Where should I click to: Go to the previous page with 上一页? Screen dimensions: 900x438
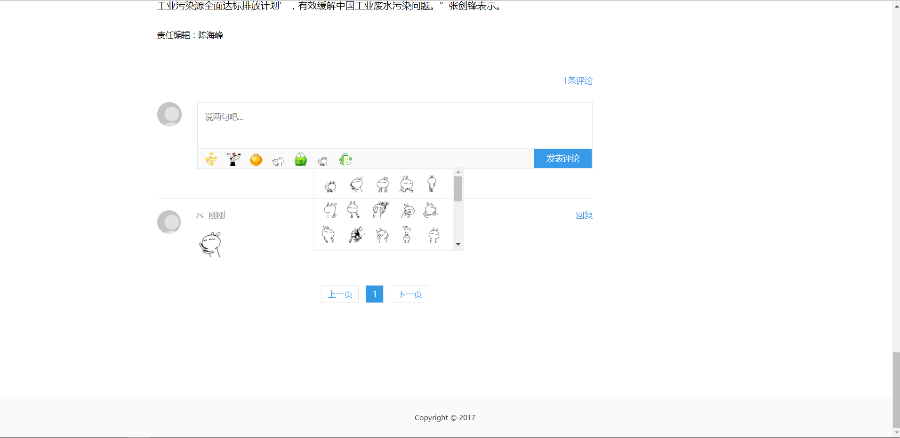340,294
